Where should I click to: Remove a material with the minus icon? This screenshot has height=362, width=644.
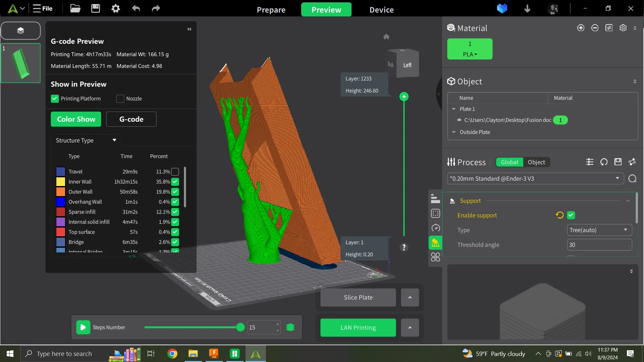point(595,28)
